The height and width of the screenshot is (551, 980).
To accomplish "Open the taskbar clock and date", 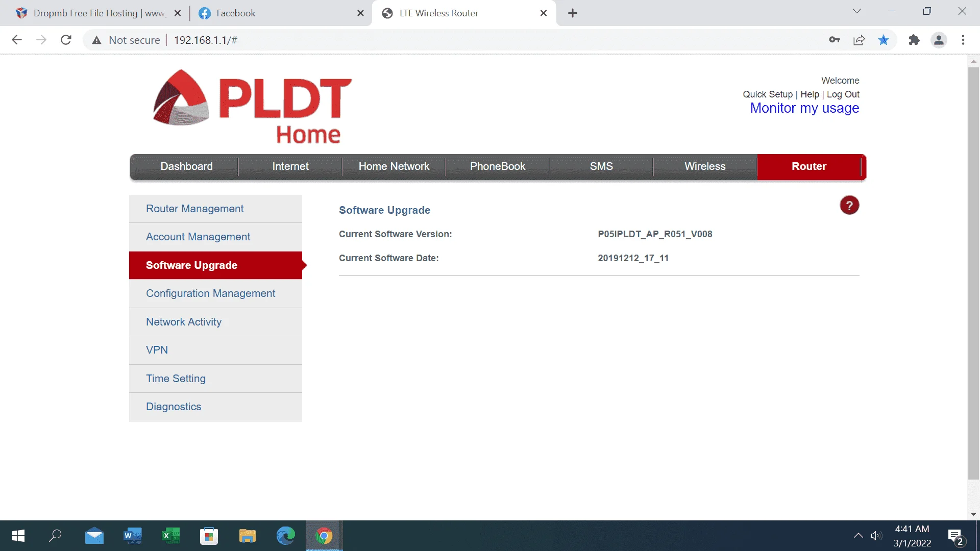I will pos(912,536).
